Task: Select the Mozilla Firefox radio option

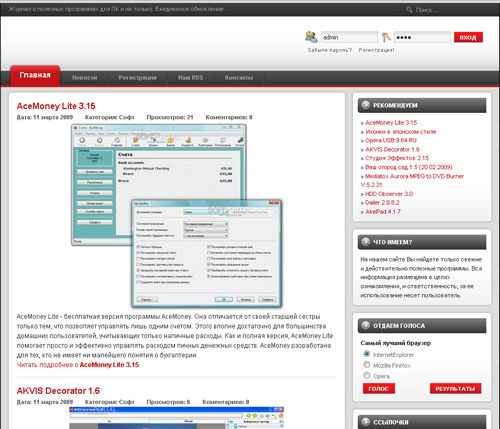Action: pyautogui.click(x=367, y=365)
